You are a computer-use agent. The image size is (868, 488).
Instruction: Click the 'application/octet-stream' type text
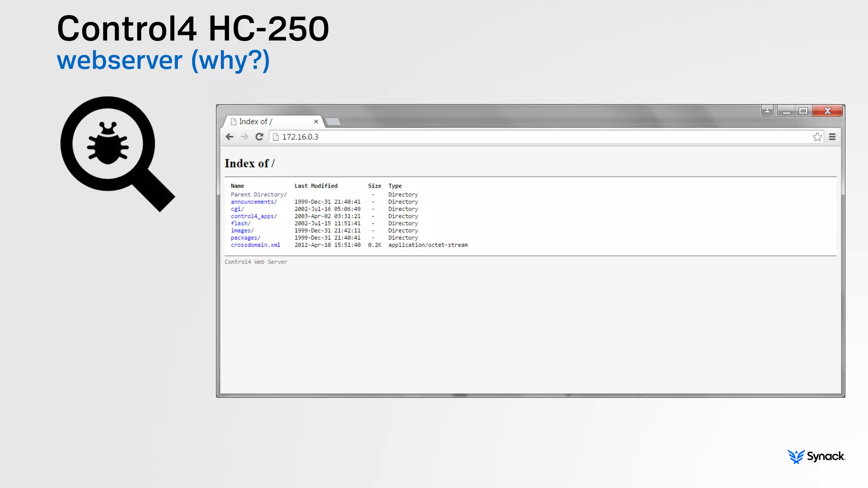428,245
